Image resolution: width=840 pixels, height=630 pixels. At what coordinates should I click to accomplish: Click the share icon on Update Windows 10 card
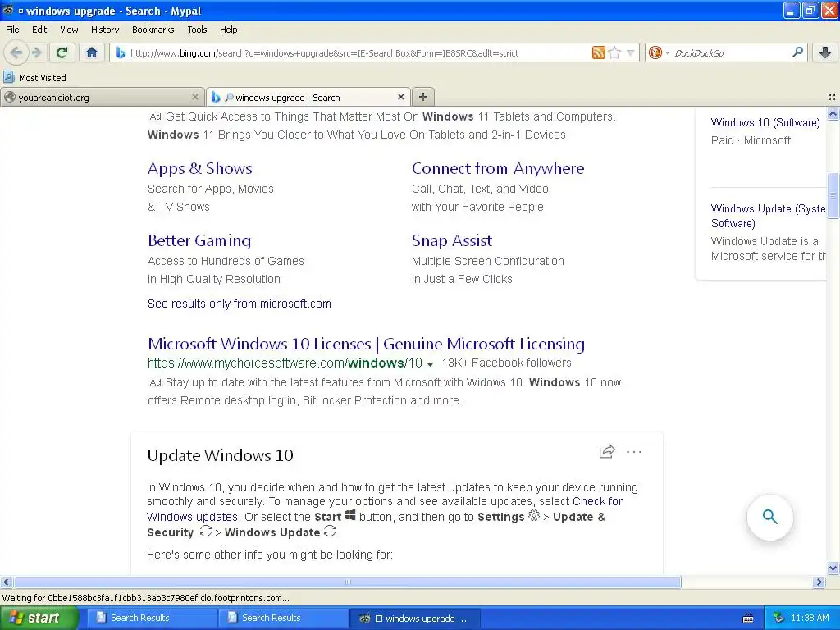click(607, 452)
